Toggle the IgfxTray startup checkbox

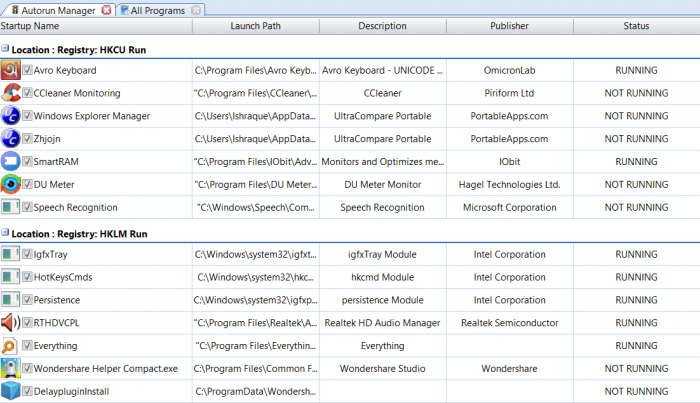(27, 255)
